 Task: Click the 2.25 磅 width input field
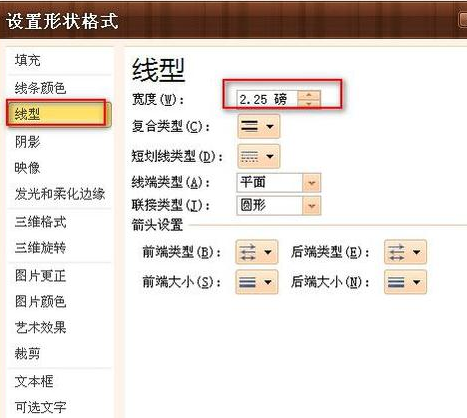coord(267,99)
